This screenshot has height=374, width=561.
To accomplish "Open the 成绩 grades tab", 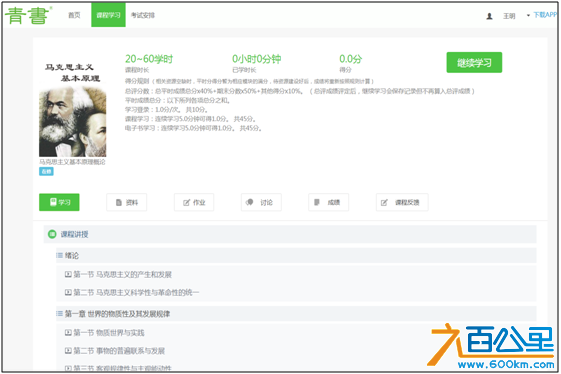I will tap(328, 203).
